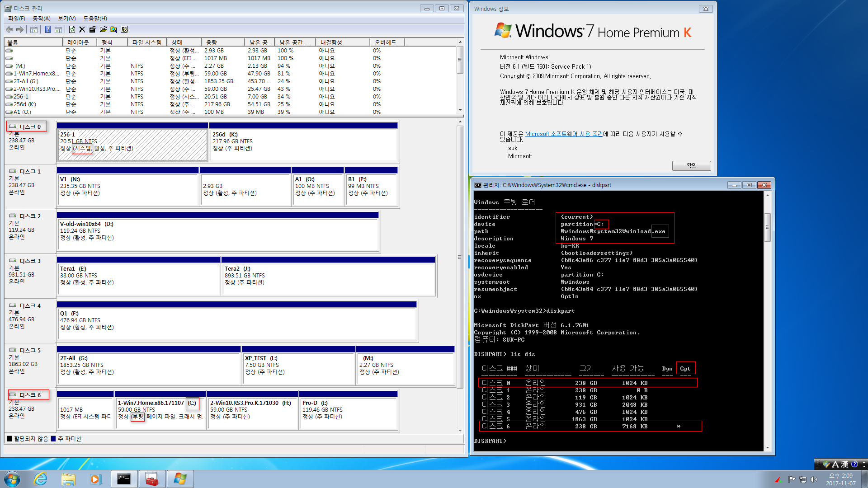Open Properties from the toolbar icon
Viewport: 868px width, 488px height.
(93, 29)
